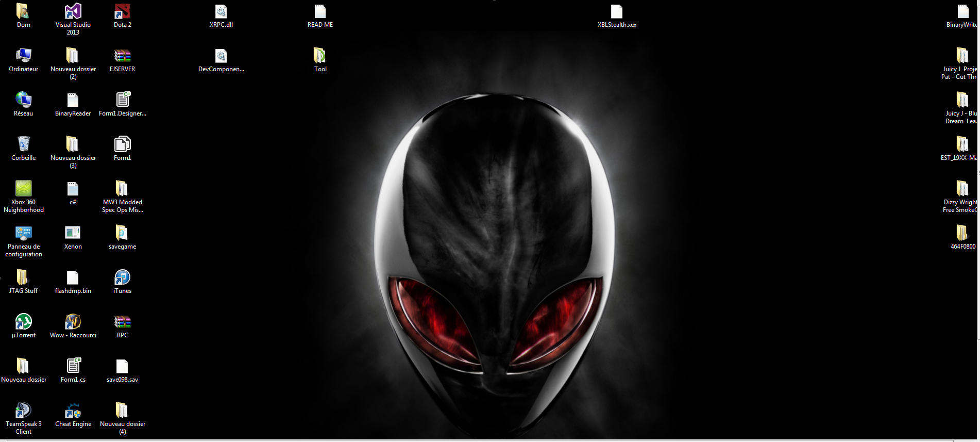Select the Cheat Engine shortcut icon
980x442 pixels.
pos(73,411)
